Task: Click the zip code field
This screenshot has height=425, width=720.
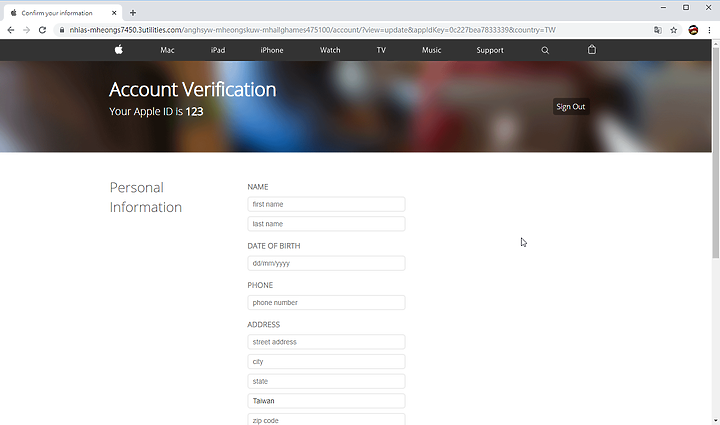Action: click(x=326, y=419)
